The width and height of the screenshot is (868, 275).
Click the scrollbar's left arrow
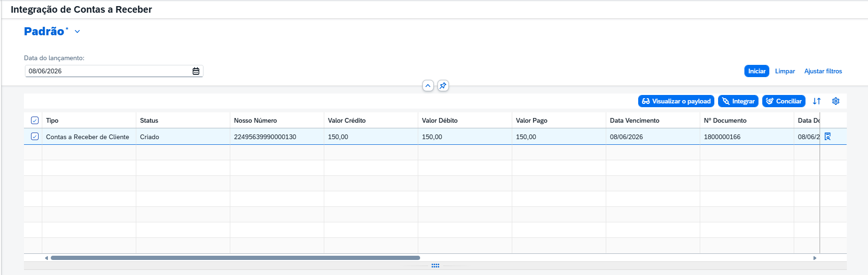(46, 258)
